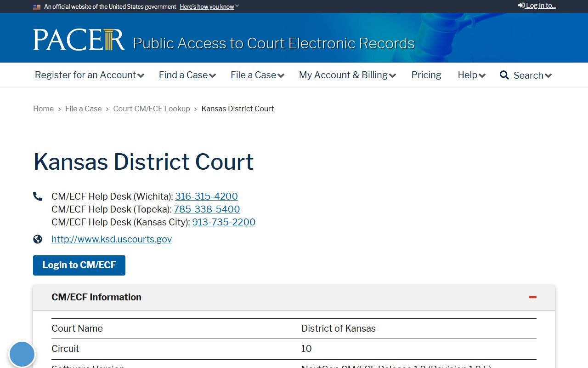
Task: Call Topeka help desk 785-338-5400
Action: coord(207,209)
